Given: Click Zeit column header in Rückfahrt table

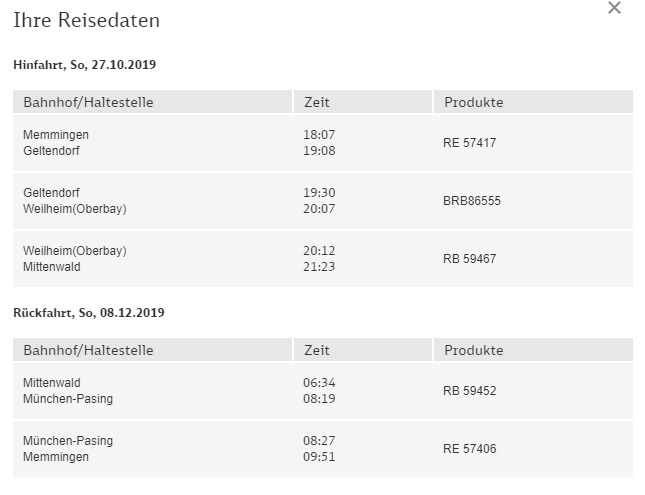Looking at the screenshot, I should click(316, 350).
